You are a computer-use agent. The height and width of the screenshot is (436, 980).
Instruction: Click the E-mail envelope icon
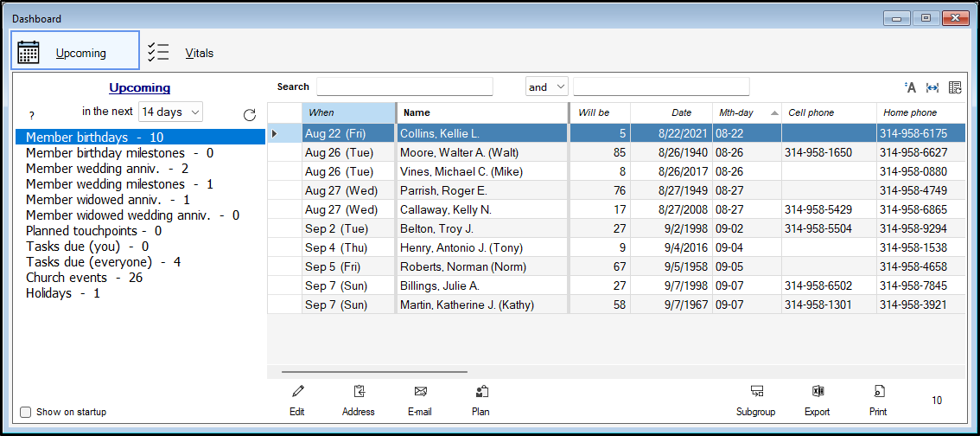420,392
